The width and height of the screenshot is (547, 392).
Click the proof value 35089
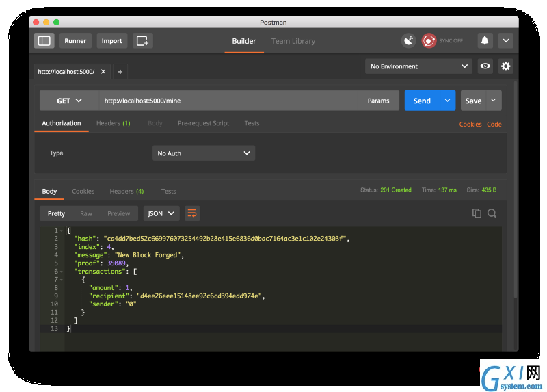[x=116, y=263]
